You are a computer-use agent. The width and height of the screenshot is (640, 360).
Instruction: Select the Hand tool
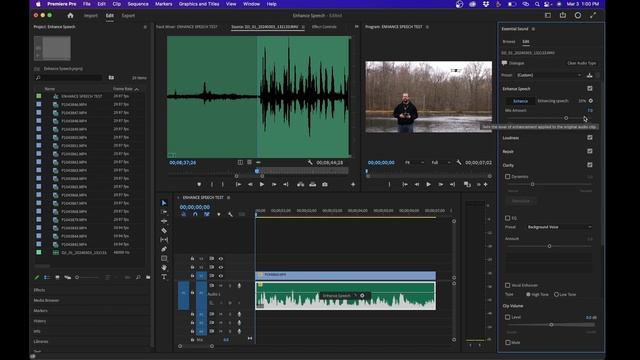164,267
